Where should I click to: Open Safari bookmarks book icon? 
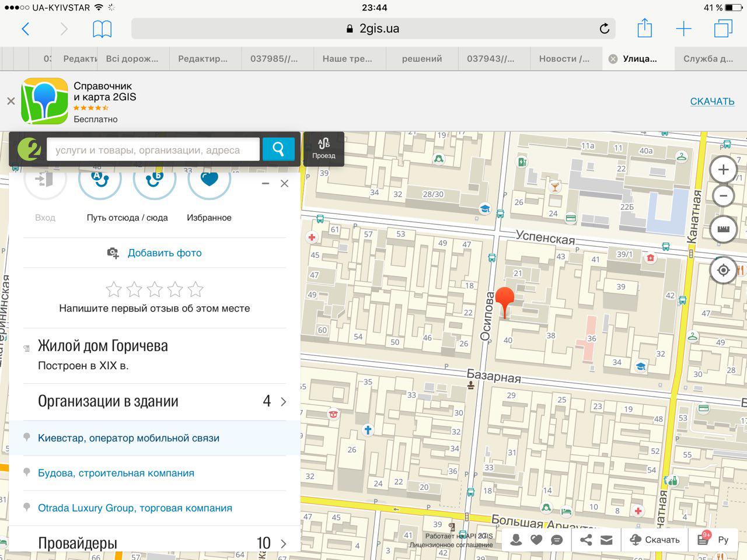[x=102, y=29]
